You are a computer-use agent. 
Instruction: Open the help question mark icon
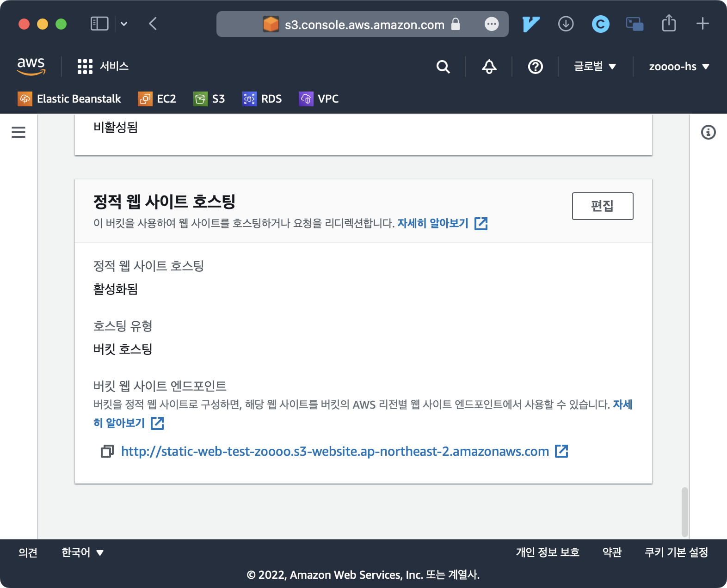pyautogui.click(x=535, y=67)
